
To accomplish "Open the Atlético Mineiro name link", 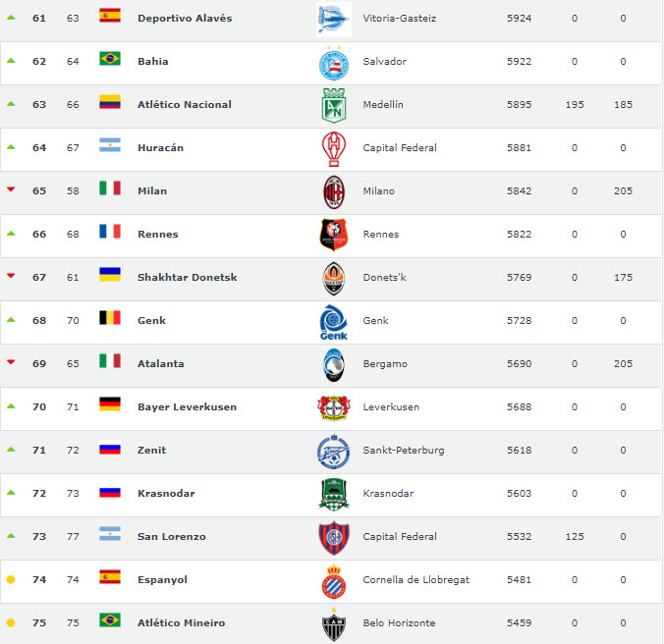I will click(182, 622).
